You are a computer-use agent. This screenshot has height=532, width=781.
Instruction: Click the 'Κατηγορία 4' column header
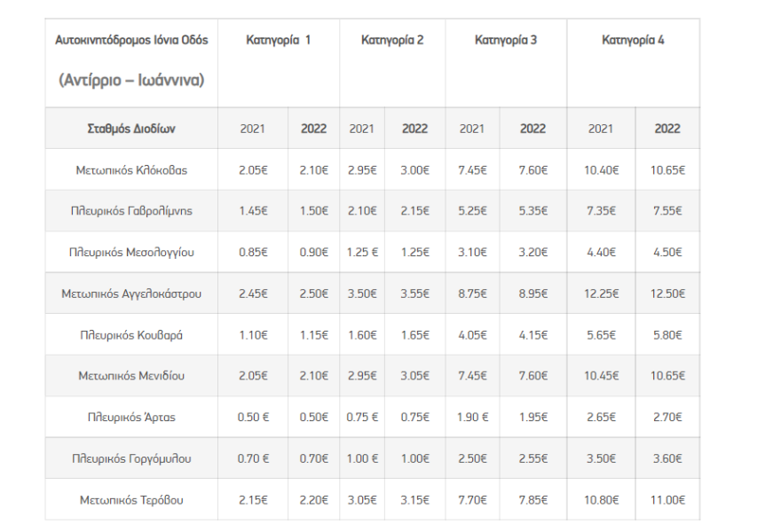point(633,41)
